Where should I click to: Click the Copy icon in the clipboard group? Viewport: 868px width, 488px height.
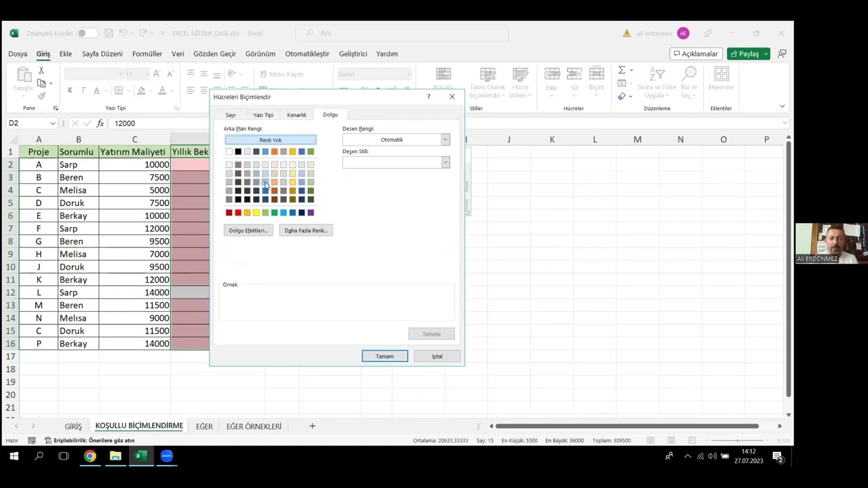click(41, 83)
